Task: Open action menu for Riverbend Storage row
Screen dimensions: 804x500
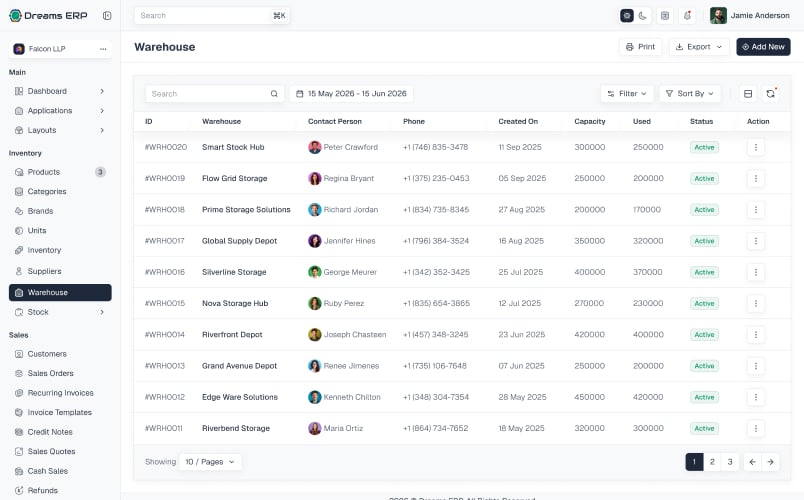Action: click(x=755, y=428)
